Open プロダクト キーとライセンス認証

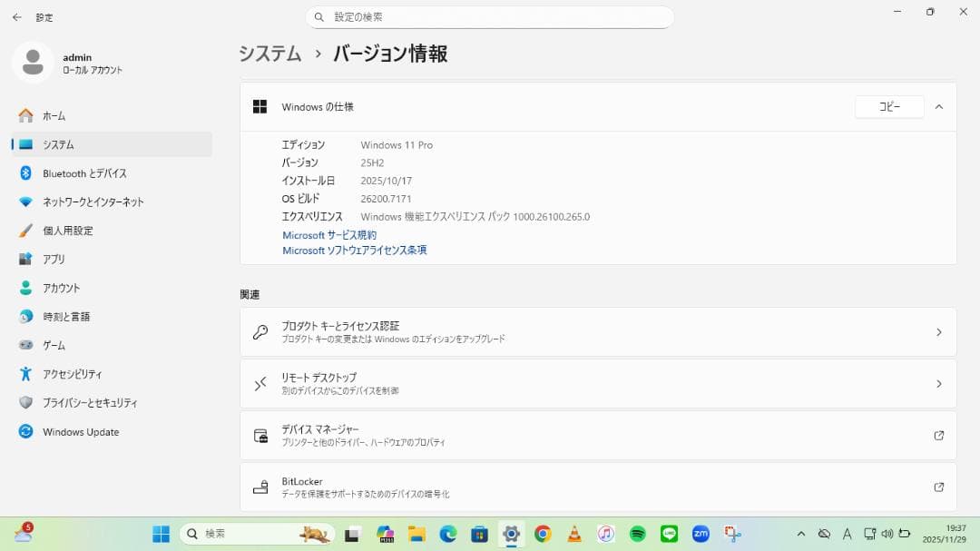tap(598, 332)
